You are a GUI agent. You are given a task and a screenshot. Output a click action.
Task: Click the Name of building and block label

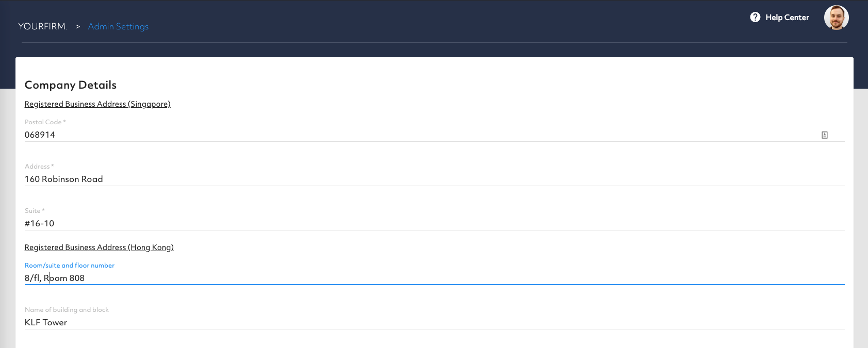pyautogui.click(x=67, y=310)
